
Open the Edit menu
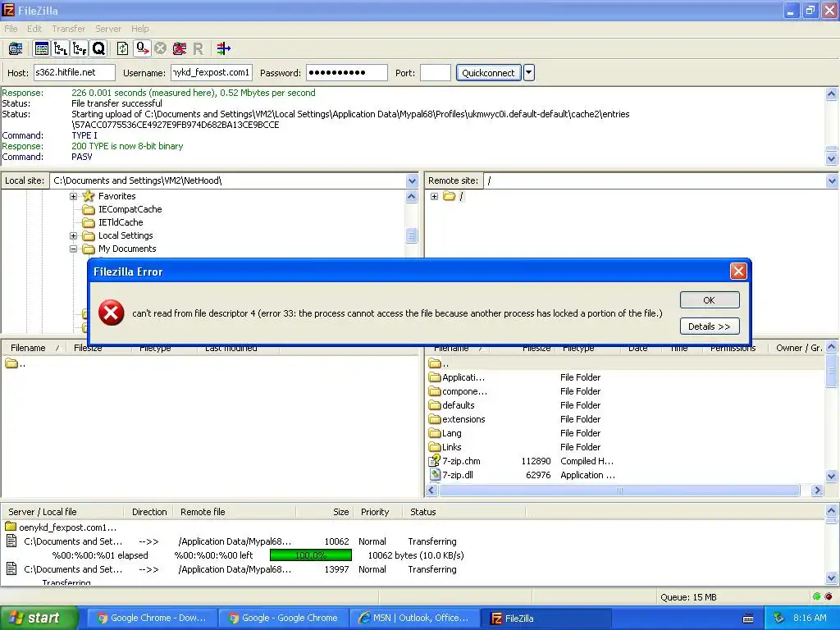click(x=34, y=29)
